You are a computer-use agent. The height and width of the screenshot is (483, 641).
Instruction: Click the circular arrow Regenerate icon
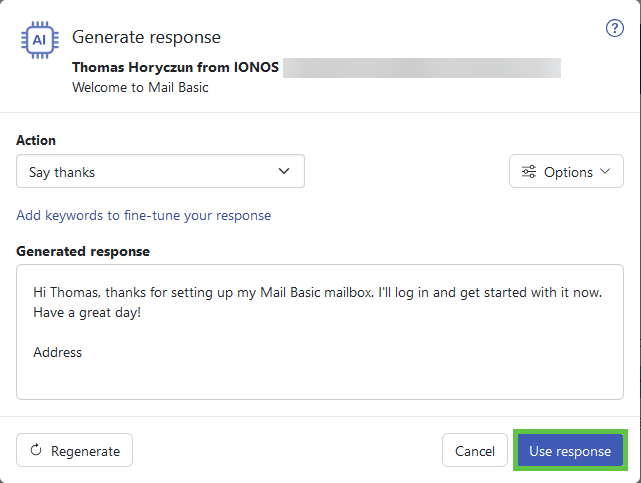point(37,451)
